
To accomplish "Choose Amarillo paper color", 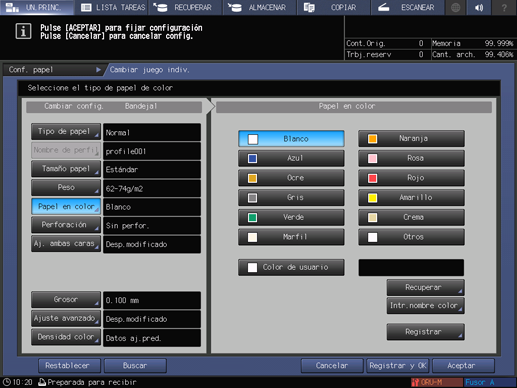I will pyautogui.click(x=411, y=197).
